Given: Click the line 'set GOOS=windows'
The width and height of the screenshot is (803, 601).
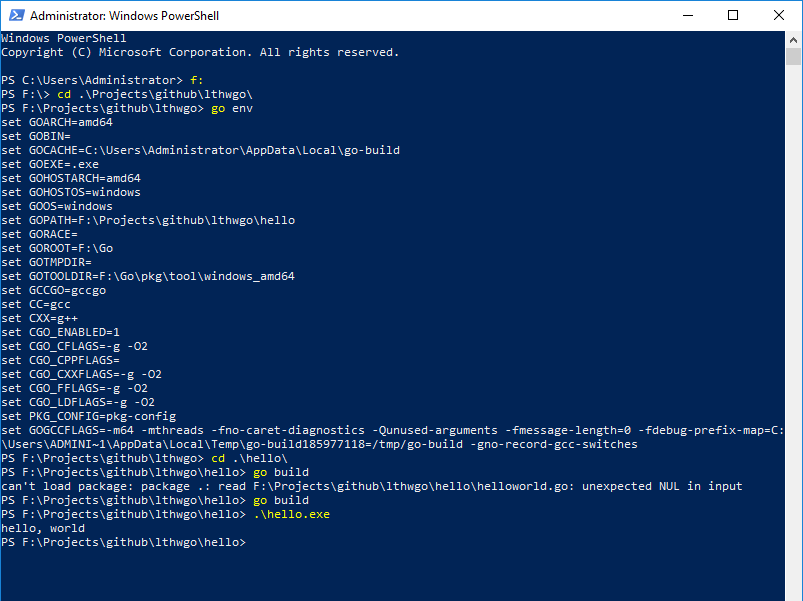Looking at the screenshot, I should tap(57, 206).
